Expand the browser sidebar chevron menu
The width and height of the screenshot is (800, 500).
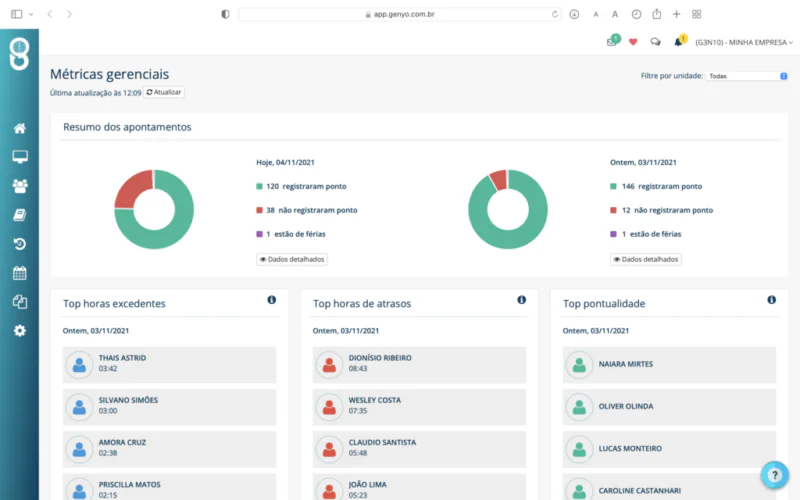[x=31, y=14]
